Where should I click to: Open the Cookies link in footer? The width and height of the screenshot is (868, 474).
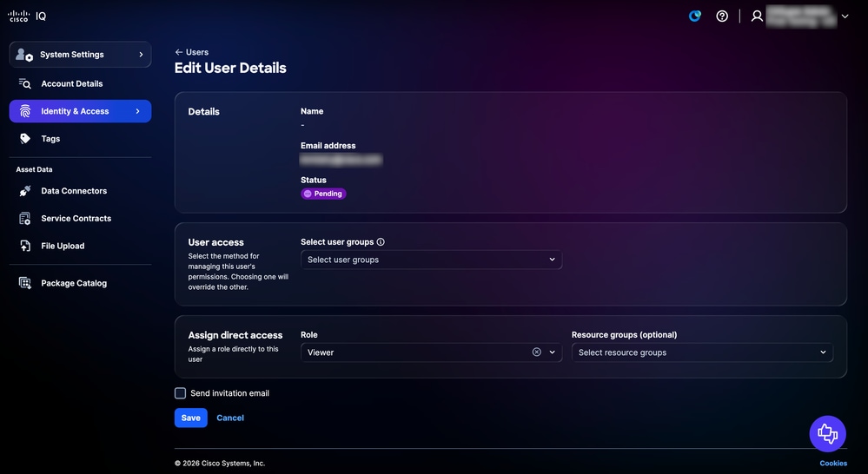point(833,464)
